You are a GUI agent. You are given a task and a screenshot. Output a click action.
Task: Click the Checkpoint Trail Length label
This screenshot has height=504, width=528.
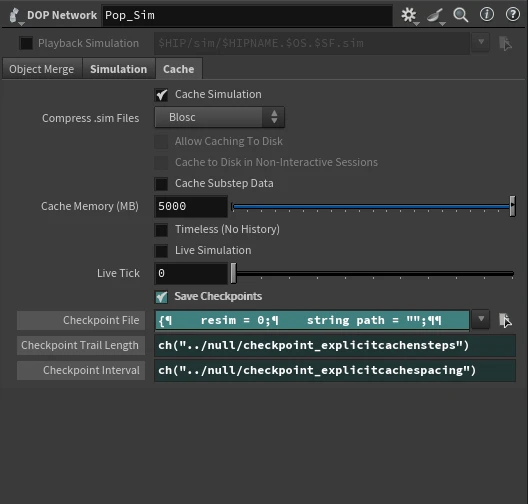point(81,345)
